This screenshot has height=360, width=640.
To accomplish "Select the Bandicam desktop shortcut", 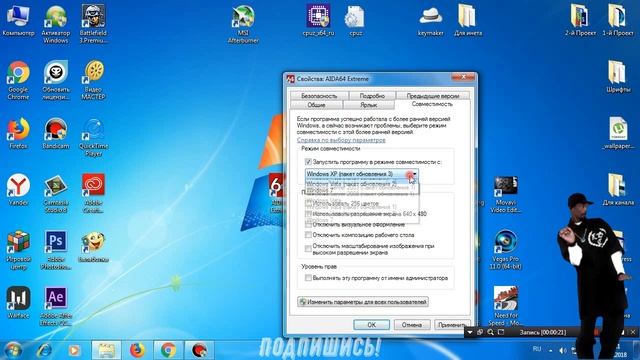I will click(56, 134).
